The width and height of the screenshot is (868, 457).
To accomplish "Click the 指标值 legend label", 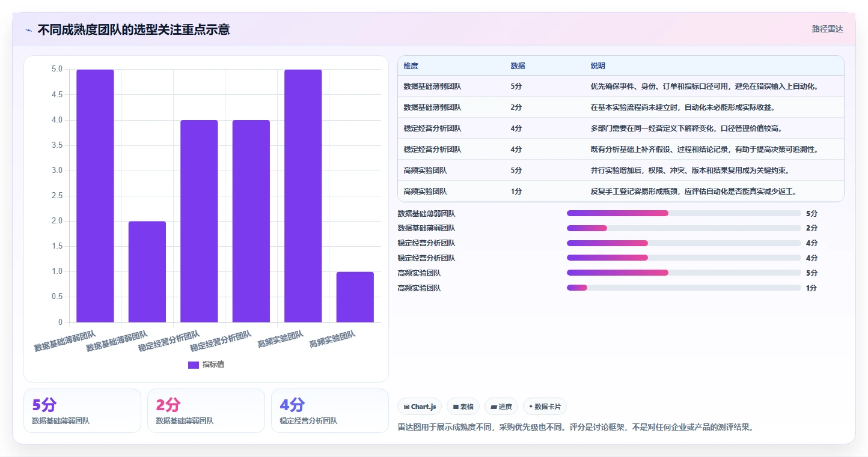I will [213, 365].
